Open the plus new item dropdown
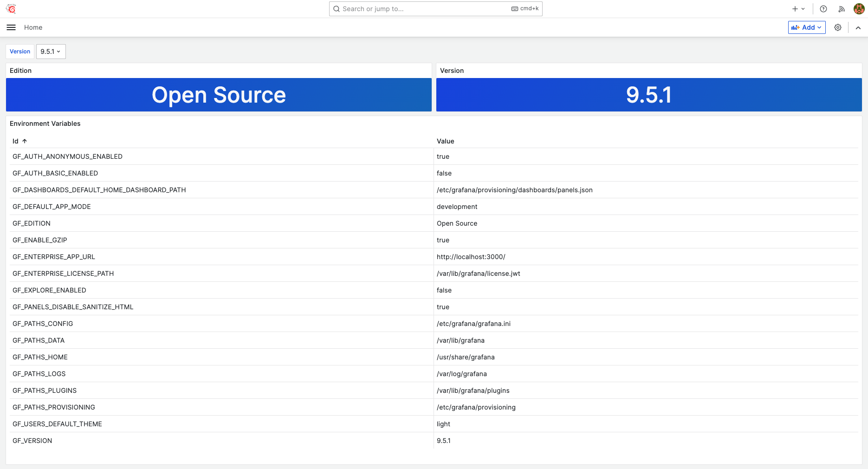Screen dimensions: 868x469 [x=798, y=9]
